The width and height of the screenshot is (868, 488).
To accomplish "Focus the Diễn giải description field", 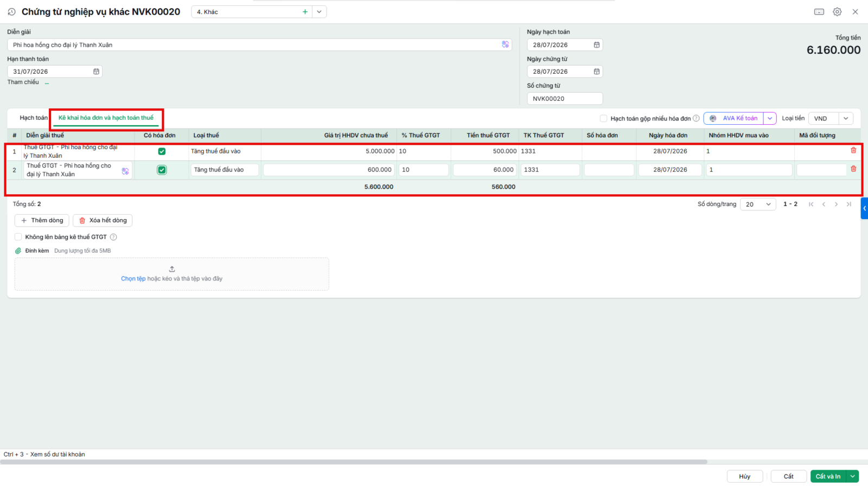I will (259, 45).
